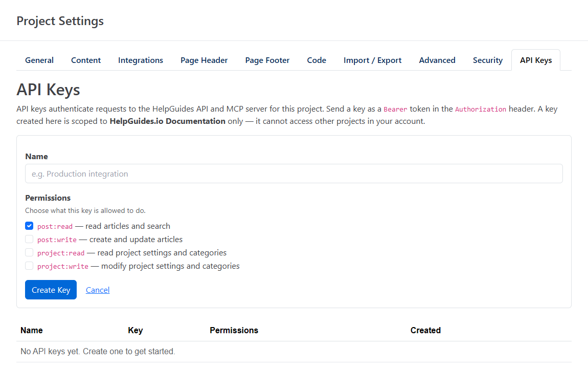Select the Code tab
The height and width of the screenshot is (389, 588).
tap(316, 60)
